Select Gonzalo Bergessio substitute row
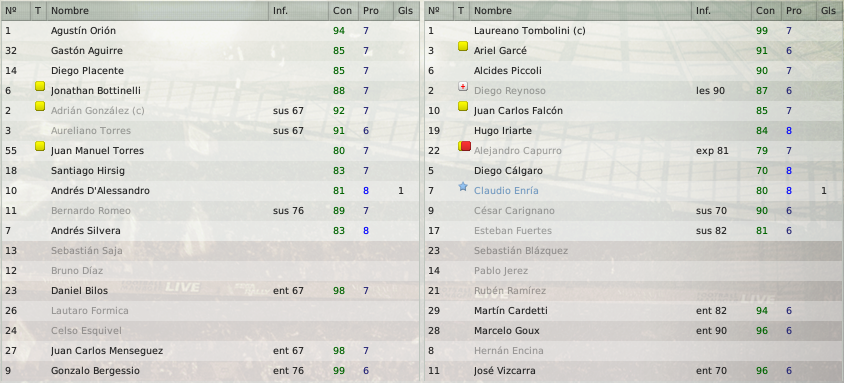The width and height of the screenshot is (844, 383). 210,371
